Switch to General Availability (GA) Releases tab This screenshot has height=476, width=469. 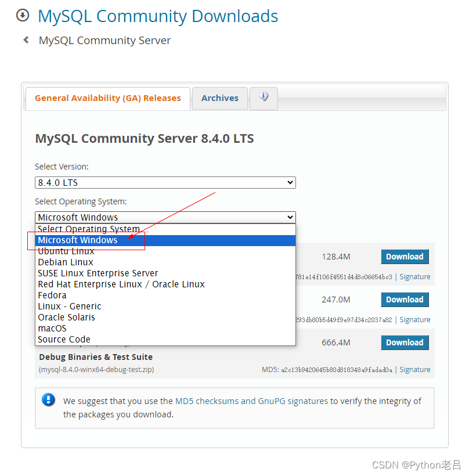(x=108, y=98)
